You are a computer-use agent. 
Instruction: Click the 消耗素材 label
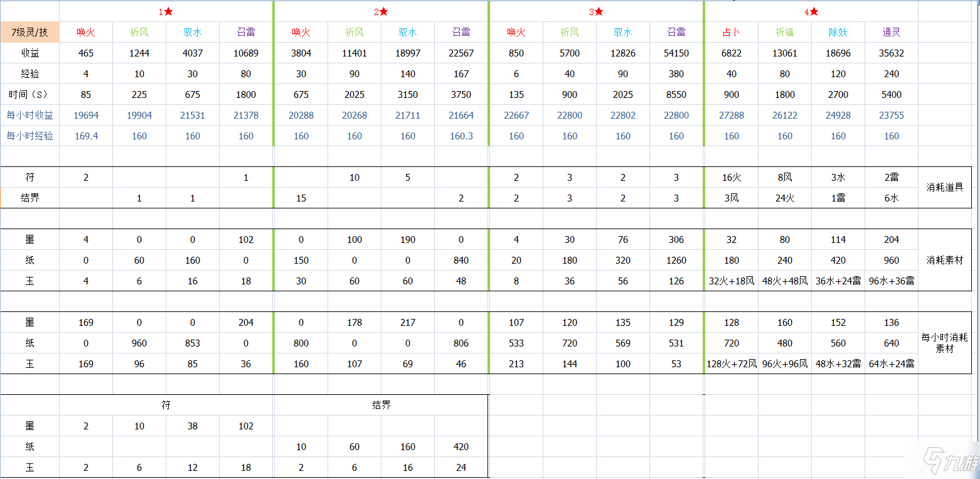pyautogui.click(x=944, y=260)
